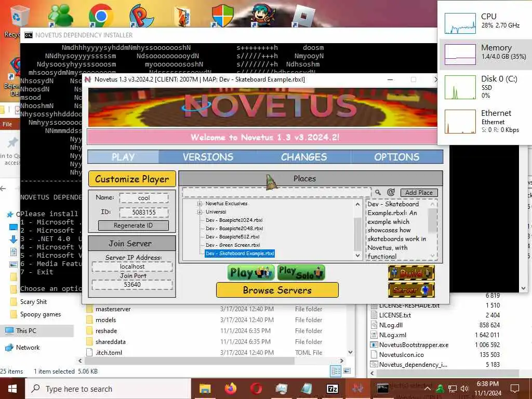This screenshot has width=532, height=399.
Task: Click the Play Solo button
Action: (301, 272)
